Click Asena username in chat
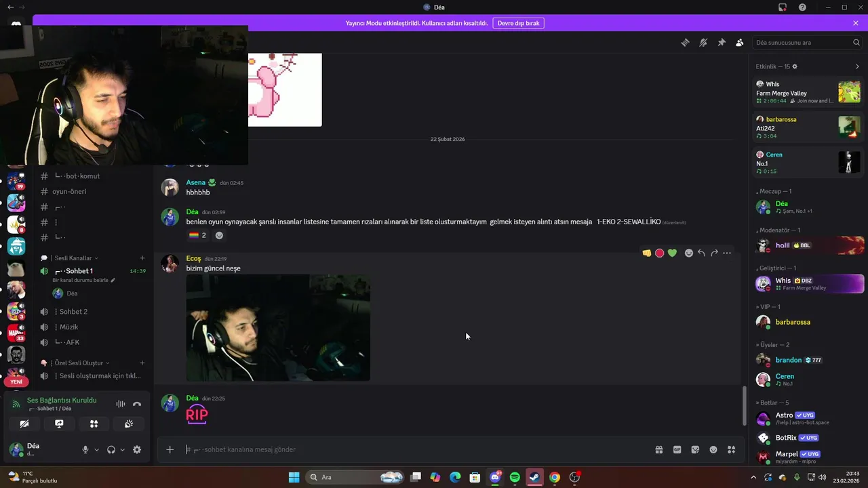The width and height of the screenshot is (868, 488). coord(196,182)
